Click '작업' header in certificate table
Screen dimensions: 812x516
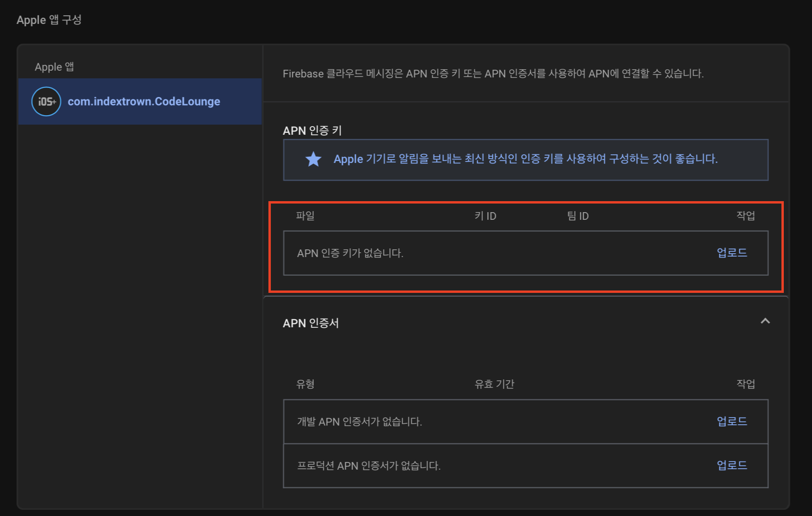(x=746, y=384)
